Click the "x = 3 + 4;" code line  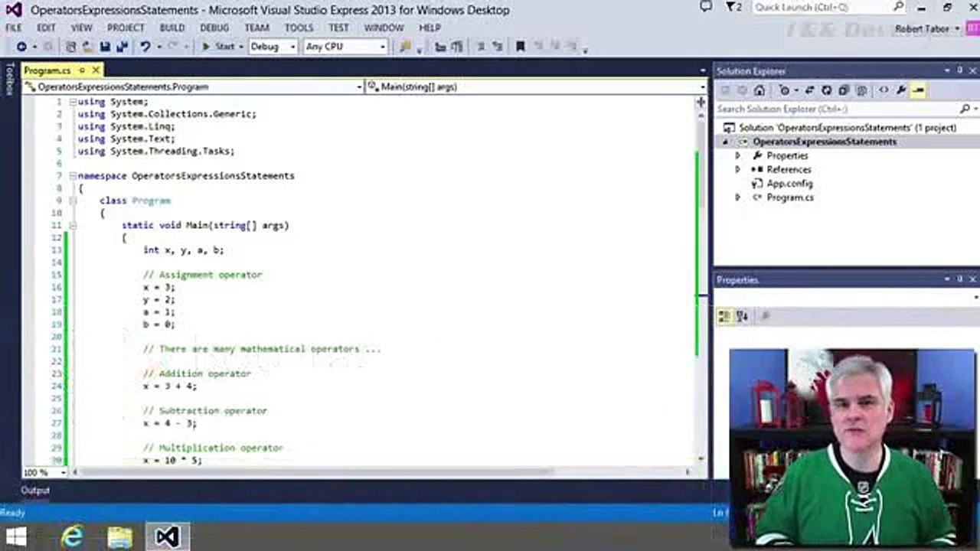click(170, 386)
